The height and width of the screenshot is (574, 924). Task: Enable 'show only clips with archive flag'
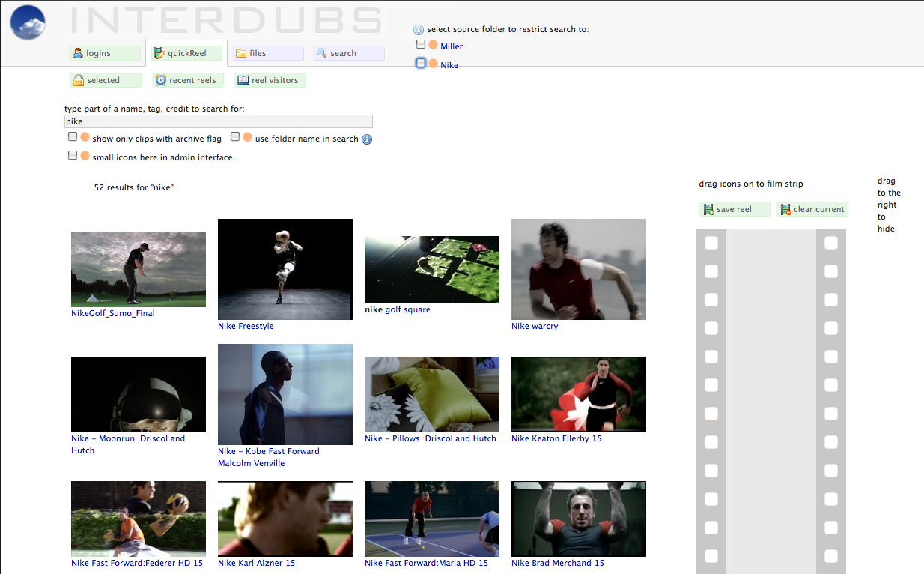coord(73,137)
